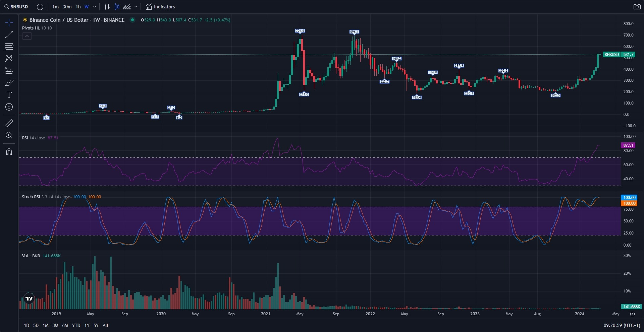Select the zoom in tool

pos(9,135)
